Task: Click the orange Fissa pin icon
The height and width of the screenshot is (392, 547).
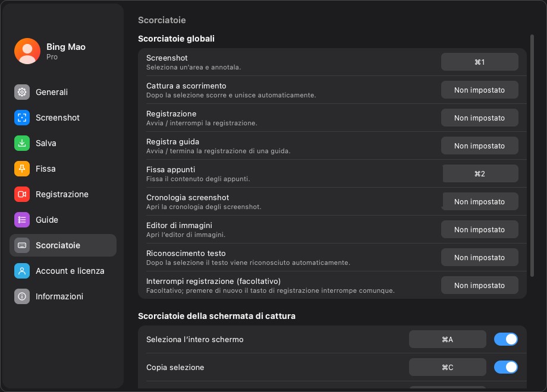Action: [22, 169]
